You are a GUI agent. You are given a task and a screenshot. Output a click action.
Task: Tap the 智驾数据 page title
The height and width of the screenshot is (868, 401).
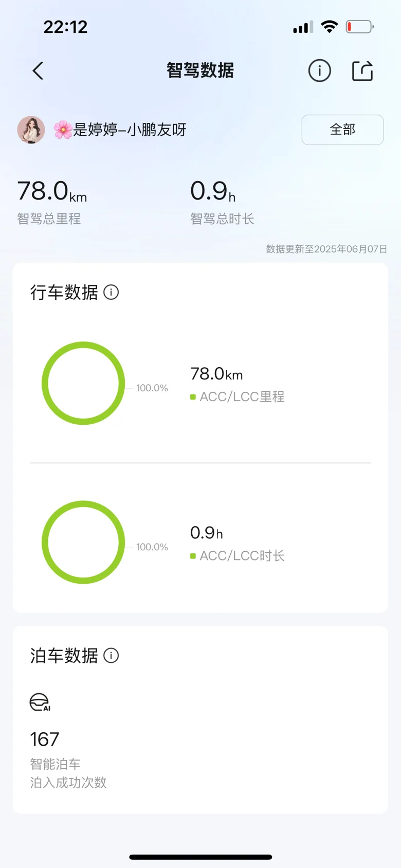click(200, 70)
